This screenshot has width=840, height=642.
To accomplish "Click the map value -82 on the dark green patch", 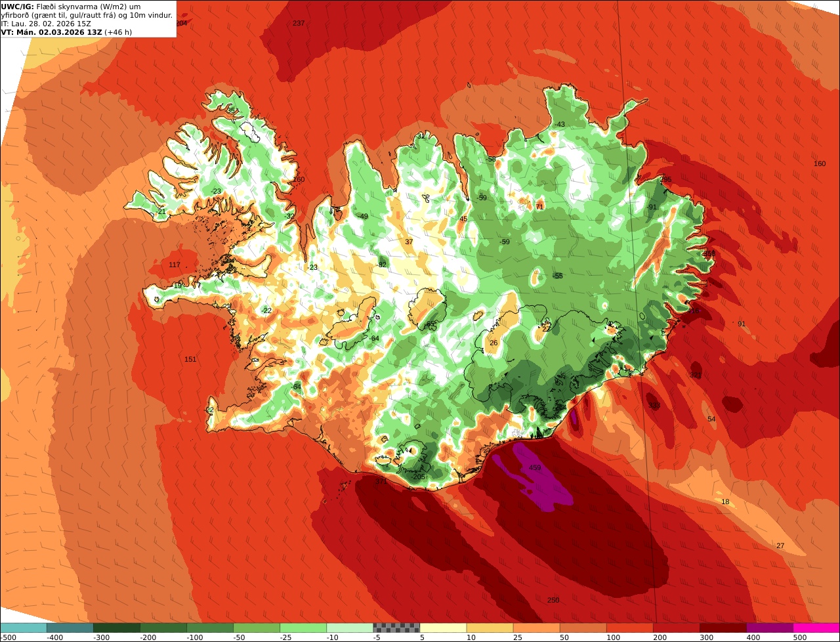I will pyautogui.click(x=382, y=265).
